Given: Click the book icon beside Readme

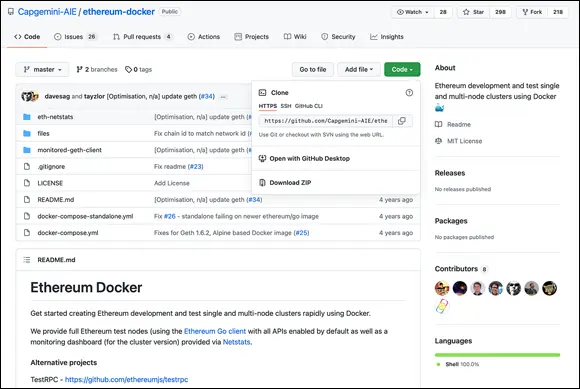Looking at the screenshot, I should (438, 124).
